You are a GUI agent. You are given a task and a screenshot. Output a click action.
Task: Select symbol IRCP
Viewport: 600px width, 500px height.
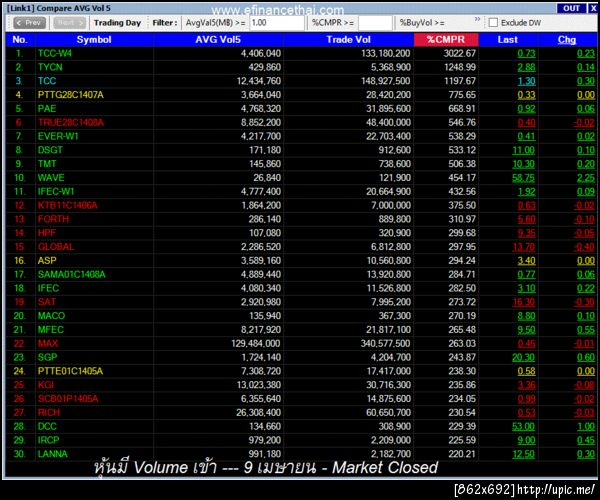(49, 440)
